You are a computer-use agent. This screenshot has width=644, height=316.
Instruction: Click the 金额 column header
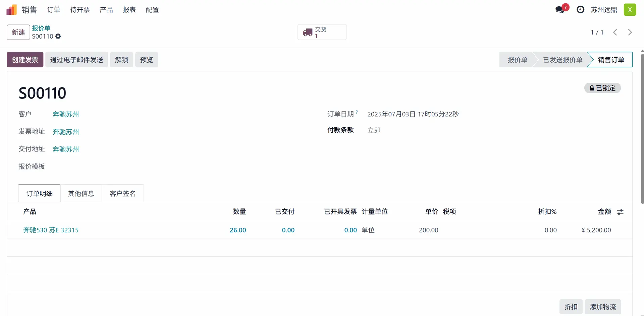(604, 211)
